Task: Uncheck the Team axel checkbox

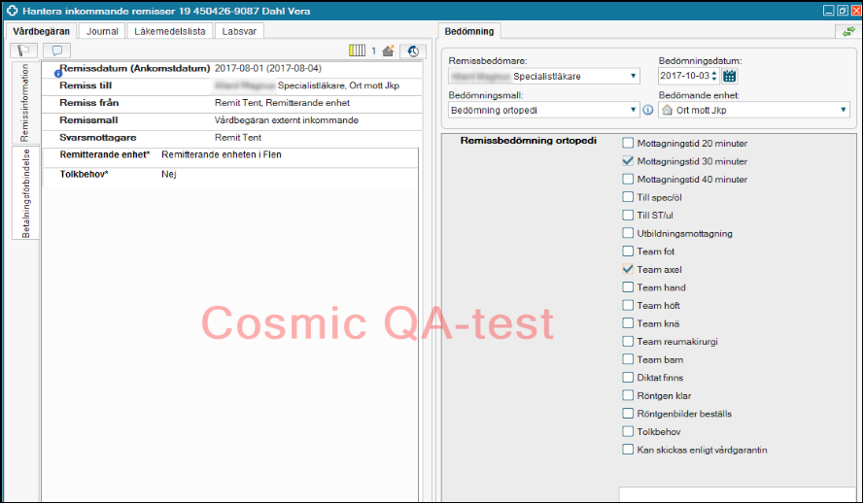Action: 628,270
